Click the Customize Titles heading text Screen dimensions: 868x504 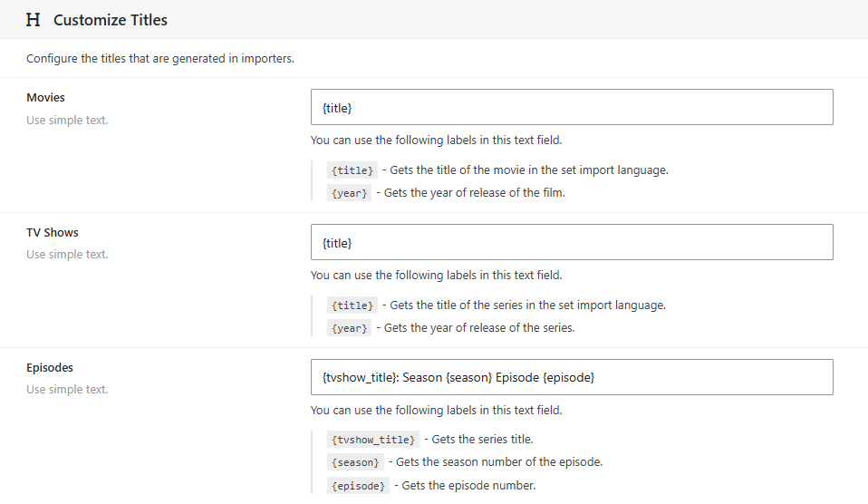click(111, 20)
